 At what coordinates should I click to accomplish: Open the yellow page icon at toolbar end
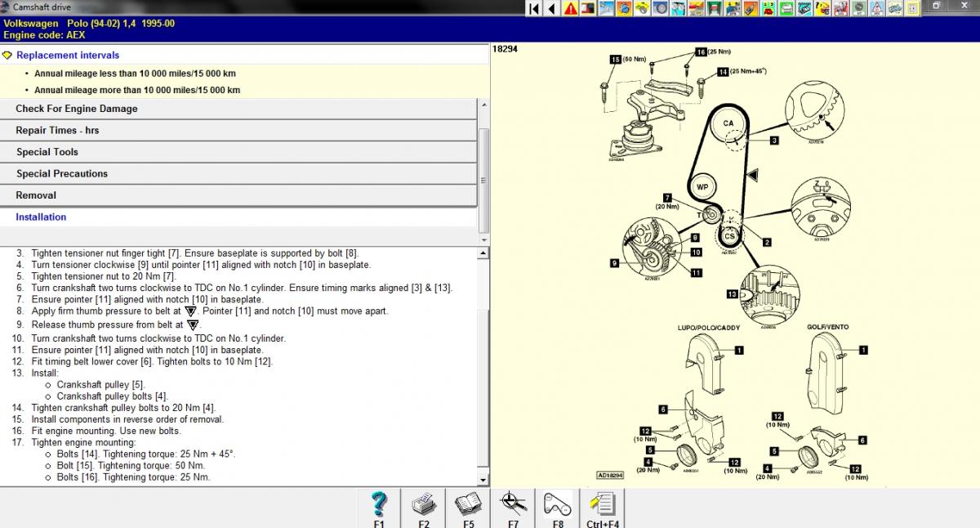coord(912,8)
